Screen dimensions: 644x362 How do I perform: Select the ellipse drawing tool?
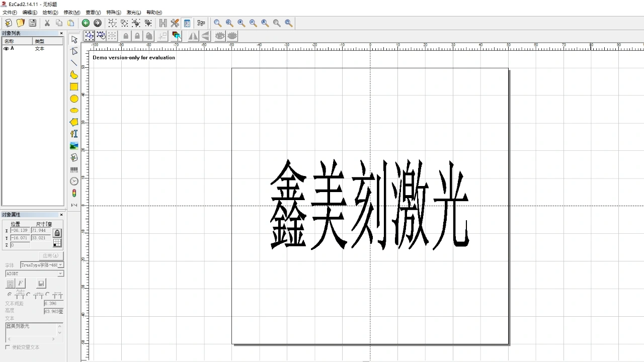74,110
